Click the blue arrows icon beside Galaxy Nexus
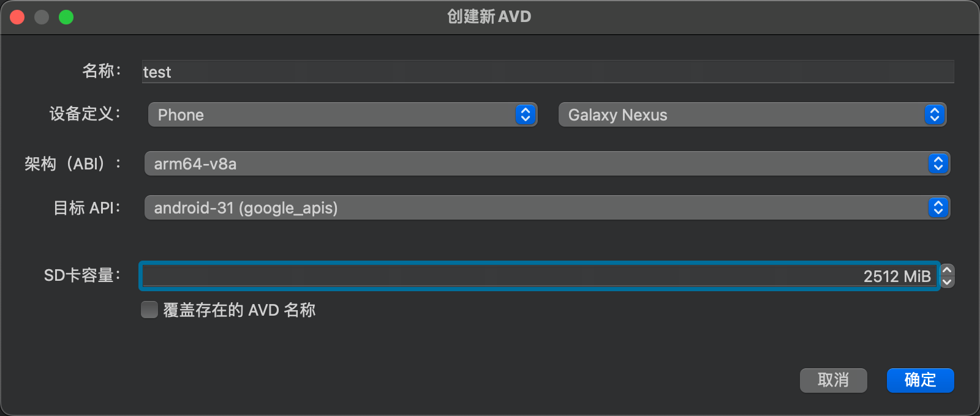This screenshot has height=416, width=980. [x=935, y=114]
